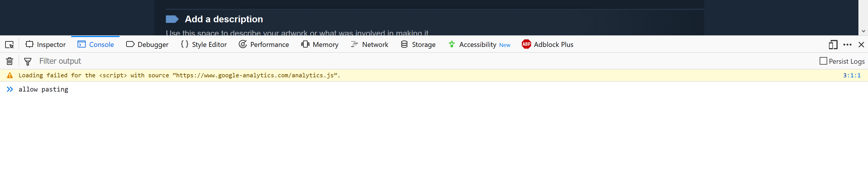Viewport: 868px width, 179px height.
Task: Clear console output with trash icon
Action: (x=10, y=61)
